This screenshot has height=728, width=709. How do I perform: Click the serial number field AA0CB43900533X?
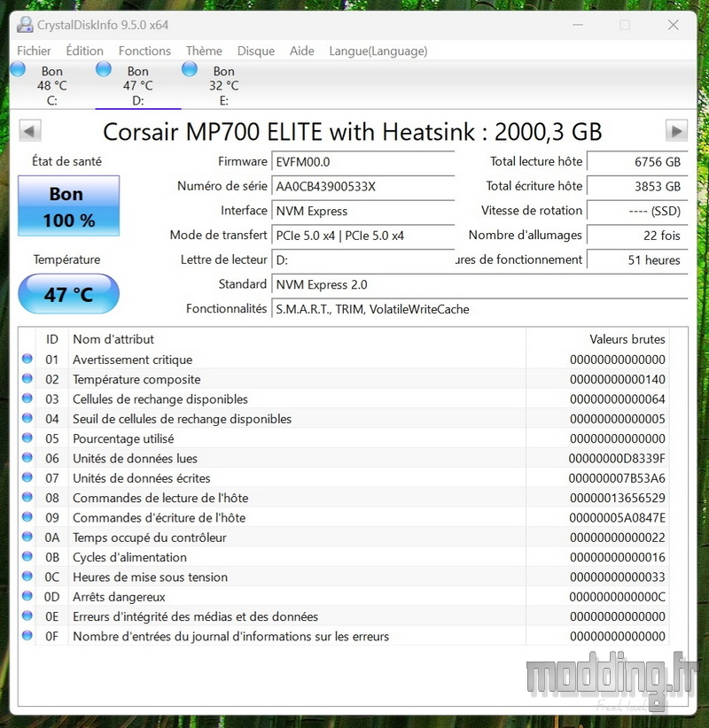pos(362,186)
